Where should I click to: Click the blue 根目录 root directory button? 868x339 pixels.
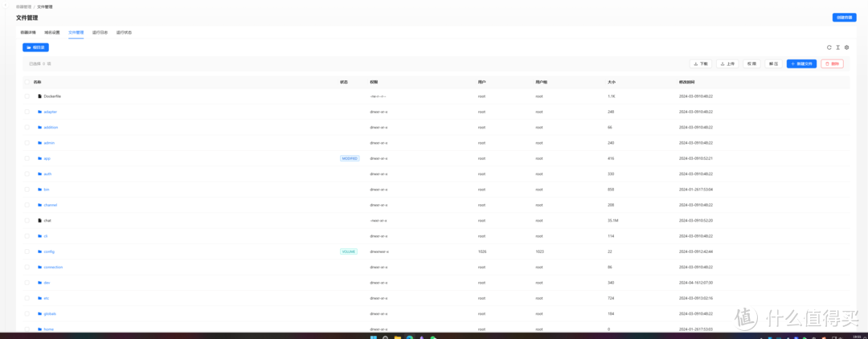[35, 47]
